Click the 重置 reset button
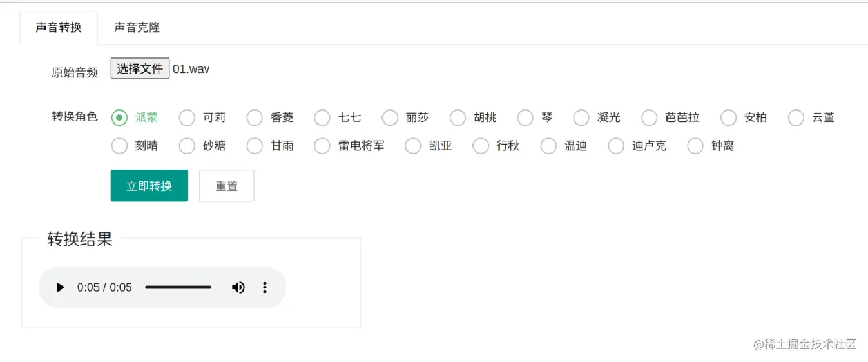868x362 pixels. 227,186
